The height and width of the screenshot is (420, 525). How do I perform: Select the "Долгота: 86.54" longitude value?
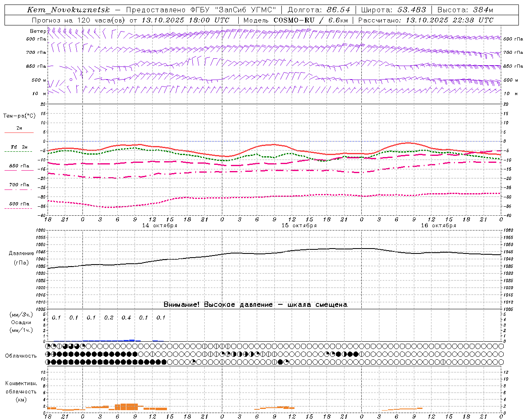tap(319, 10)
